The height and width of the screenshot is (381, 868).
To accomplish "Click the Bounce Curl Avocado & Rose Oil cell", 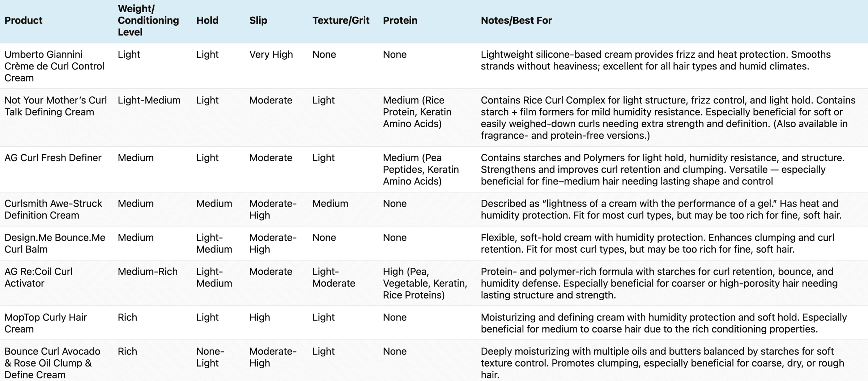I will click(x=52, y=363).
